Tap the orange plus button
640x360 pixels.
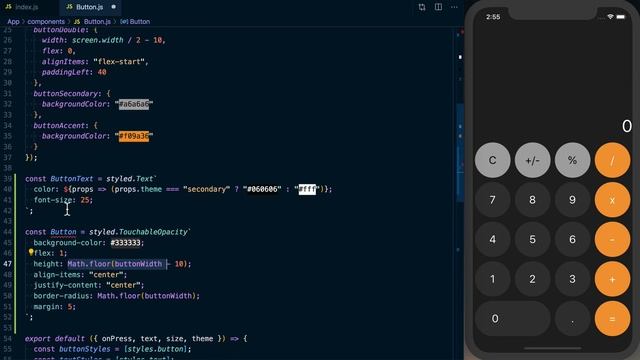coord(612,279)
